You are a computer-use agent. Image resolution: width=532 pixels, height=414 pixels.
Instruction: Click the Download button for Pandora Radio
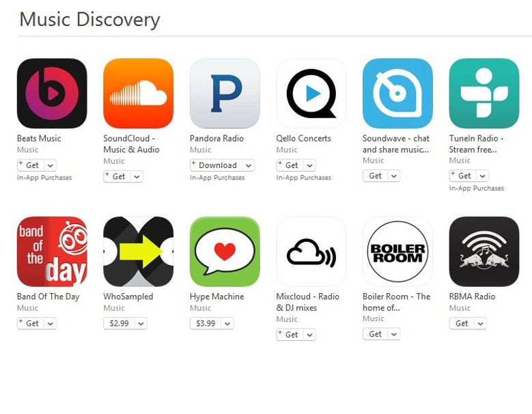[216, 165]
